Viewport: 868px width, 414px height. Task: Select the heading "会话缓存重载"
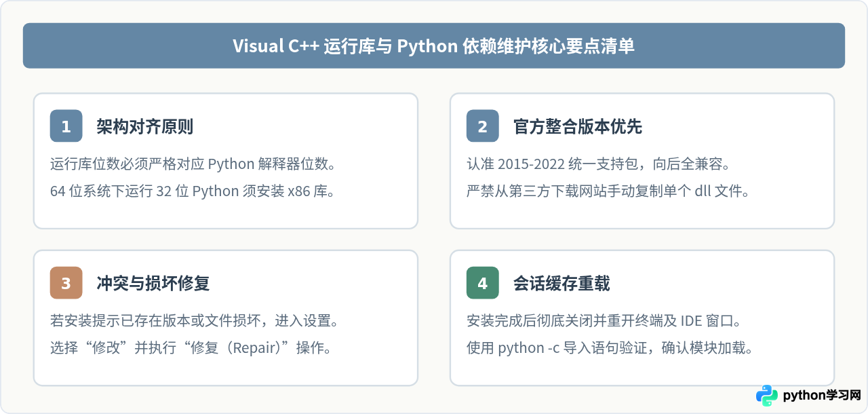(561, 284)
